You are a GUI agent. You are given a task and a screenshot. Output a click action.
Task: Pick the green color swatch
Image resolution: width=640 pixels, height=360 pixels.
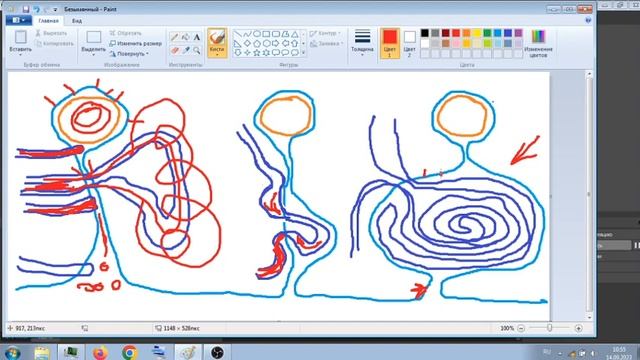pos(487,33)
